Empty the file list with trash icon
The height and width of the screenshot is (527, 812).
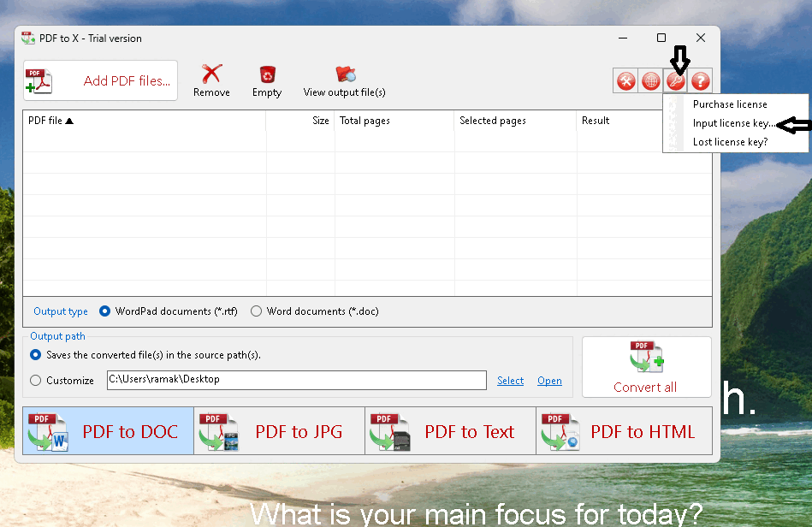coord(267,75)
